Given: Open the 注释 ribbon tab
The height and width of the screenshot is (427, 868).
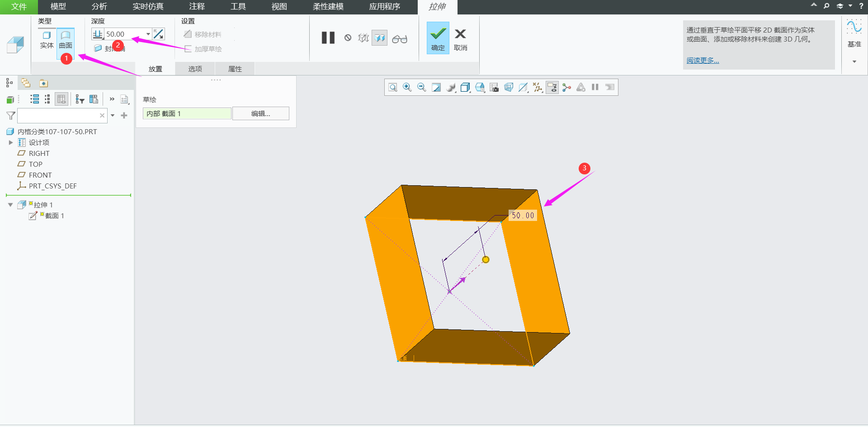Looking at the screenshot, I should (197, 7).
